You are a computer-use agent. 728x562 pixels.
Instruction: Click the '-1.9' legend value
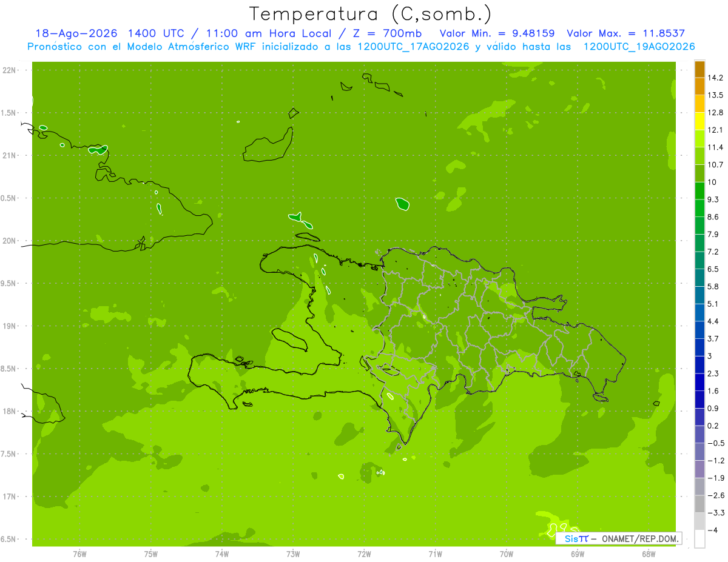(x=715, y=478)
